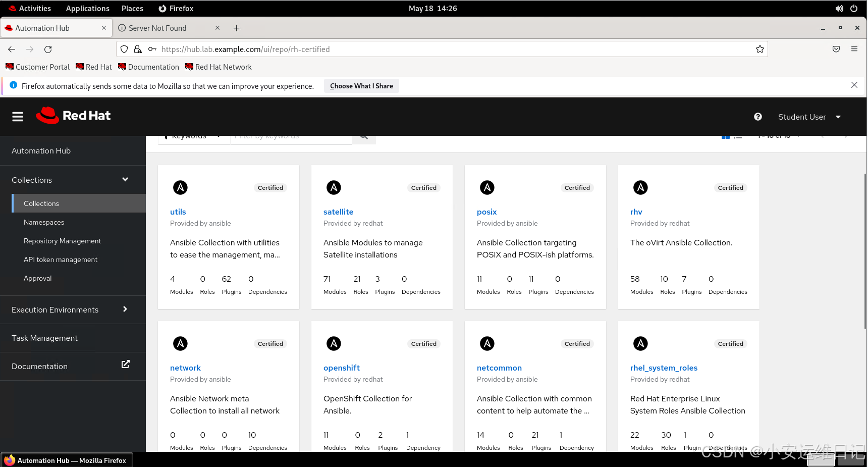Select Collections sub-item in sidebar
868x467 pixels.
pyautogui.click(x=79, y=203)
